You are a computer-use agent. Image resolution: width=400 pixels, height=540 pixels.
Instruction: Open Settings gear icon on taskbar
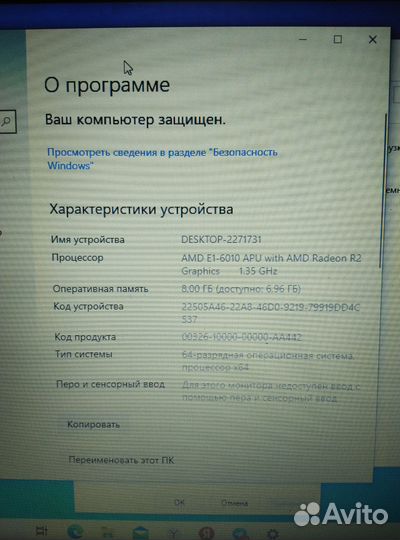[273, 534]
